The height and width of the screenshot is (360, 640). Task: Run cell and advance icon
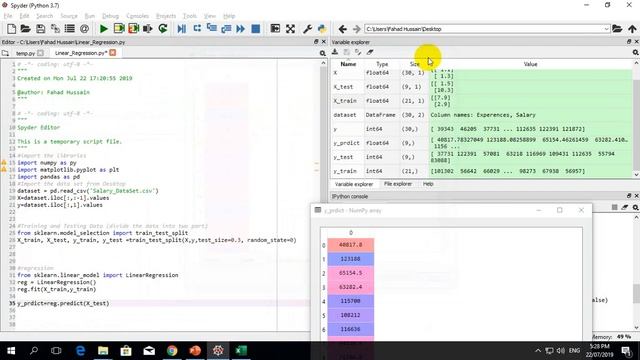pyautogui.click(x=133, y=29)
